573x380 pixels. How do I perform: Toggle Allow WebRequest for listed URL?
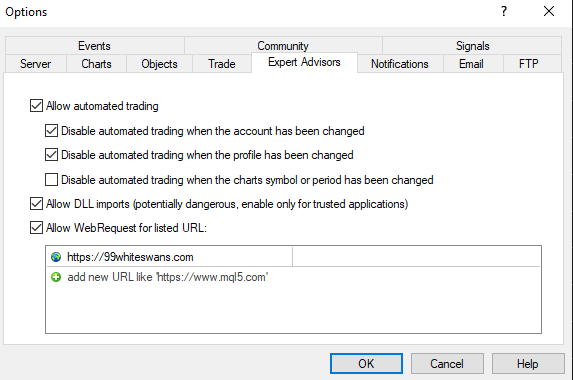[36, 228]
